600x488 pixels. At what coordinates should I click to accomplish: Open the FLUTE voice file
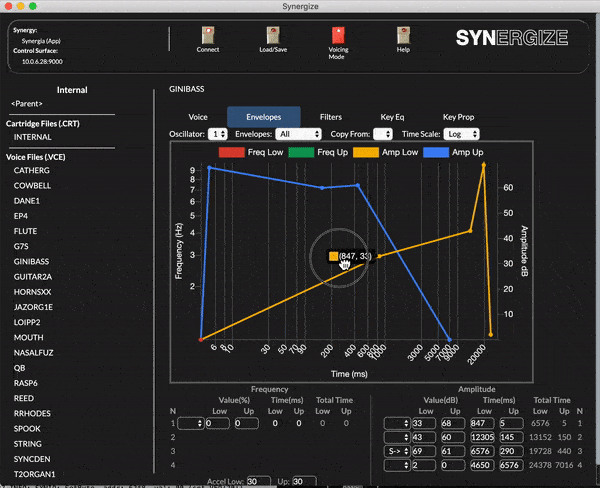[x=25, y=231]
